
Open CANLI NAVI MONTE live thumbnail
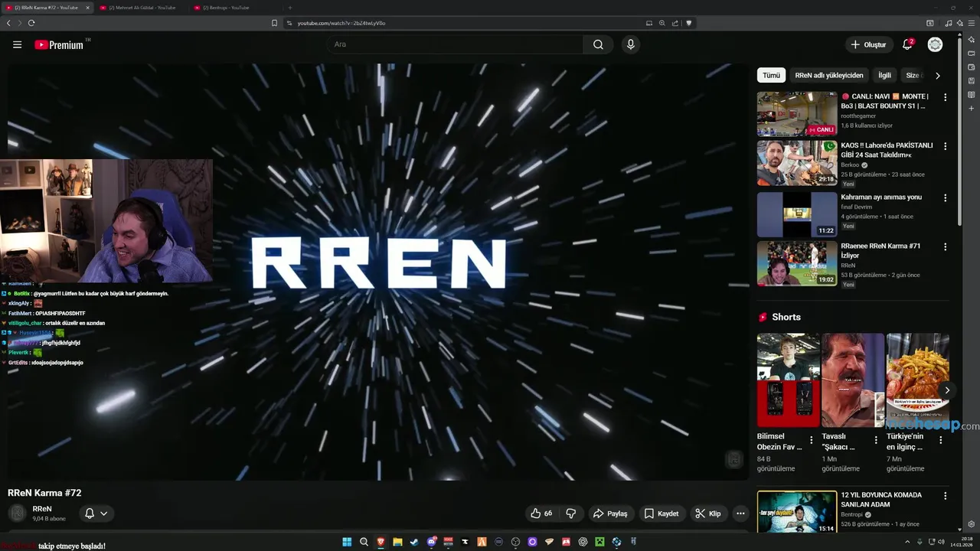point(797,114)
